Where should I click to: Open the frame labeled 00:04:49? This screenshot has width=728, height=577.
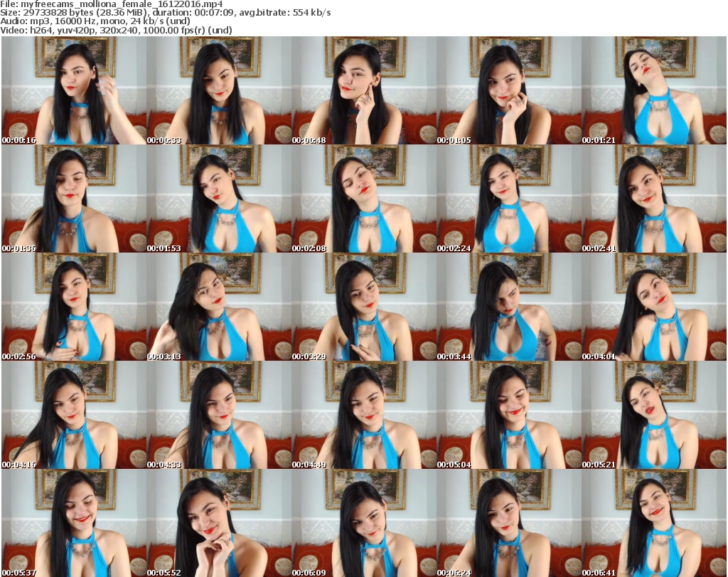[364, 415]
